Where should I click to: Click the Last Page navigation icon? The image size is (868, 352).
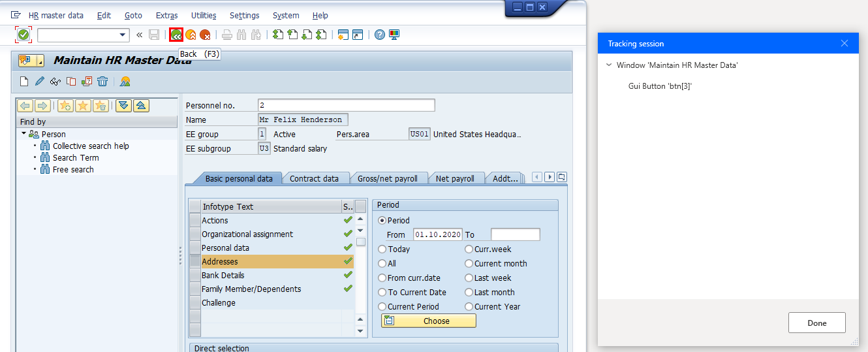321,35
